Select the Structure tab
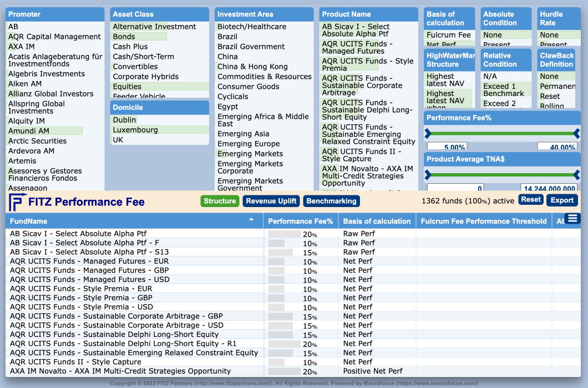 click(220, 201)
